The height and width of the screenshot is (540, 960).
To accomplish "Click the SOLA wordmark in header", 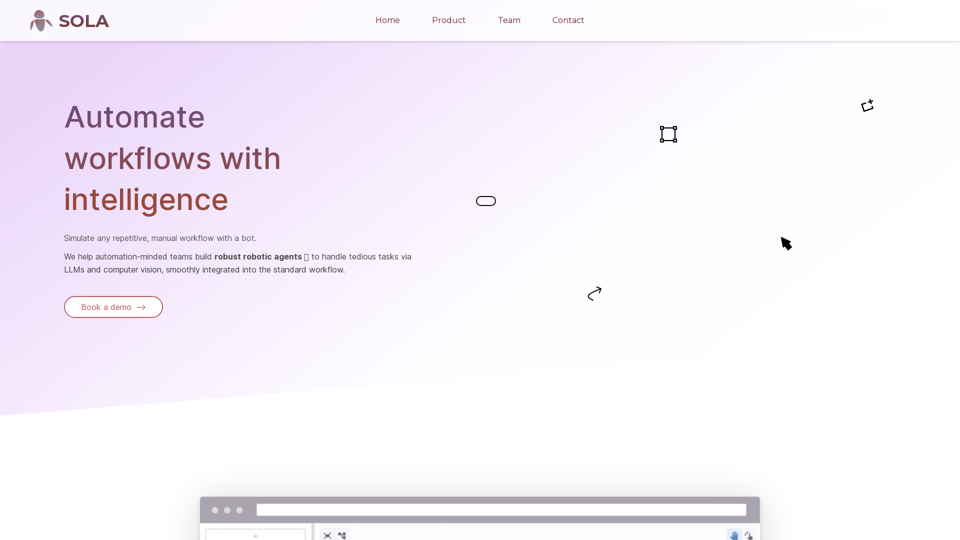I will click(x=84, y=21).
